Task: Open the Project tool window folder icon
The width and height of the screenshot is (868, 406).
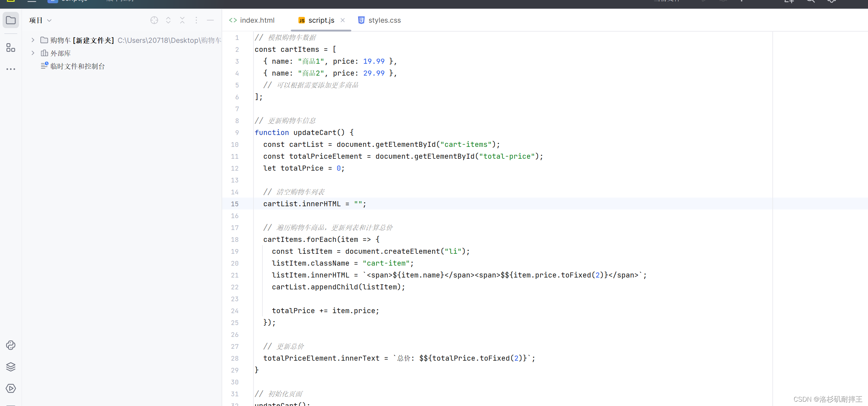Action: (x=11, y=20)
